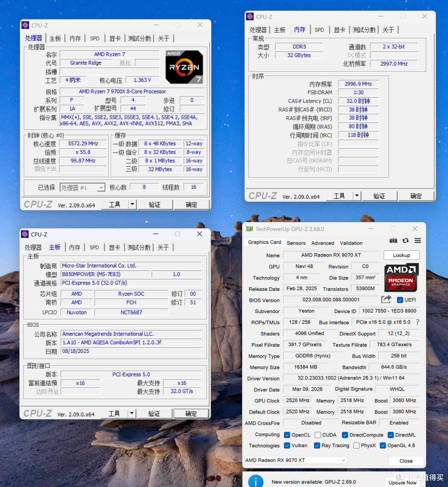Open the Sensors tab in GPU-Z
Image resolution: width=448 pixels, height=487 pixels.
pyautogui.click(x=296, y=243)
